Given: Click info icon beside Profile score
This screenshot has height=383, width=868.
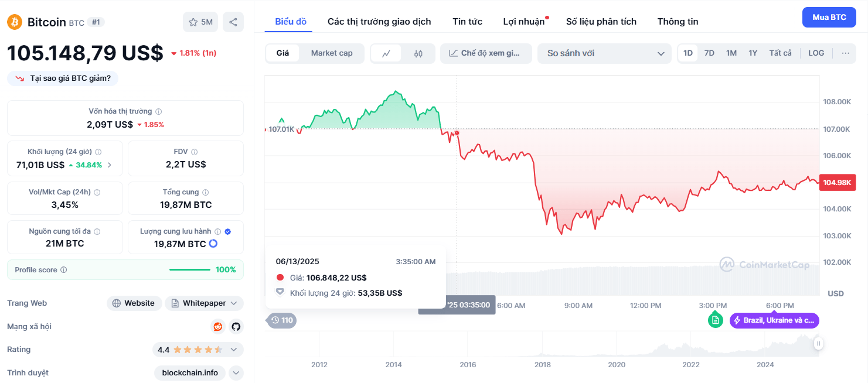Looking at the screenshot, I should click(x=64, y=270).
